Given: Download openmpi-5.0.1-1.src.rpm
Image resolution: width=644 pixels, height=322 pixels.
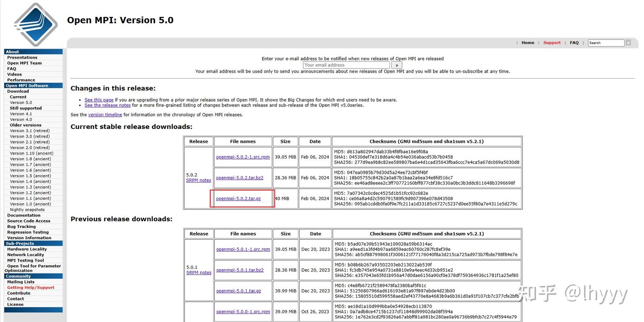Looking at the screenshot, I should pyautogui.click(x=243, y=249).
